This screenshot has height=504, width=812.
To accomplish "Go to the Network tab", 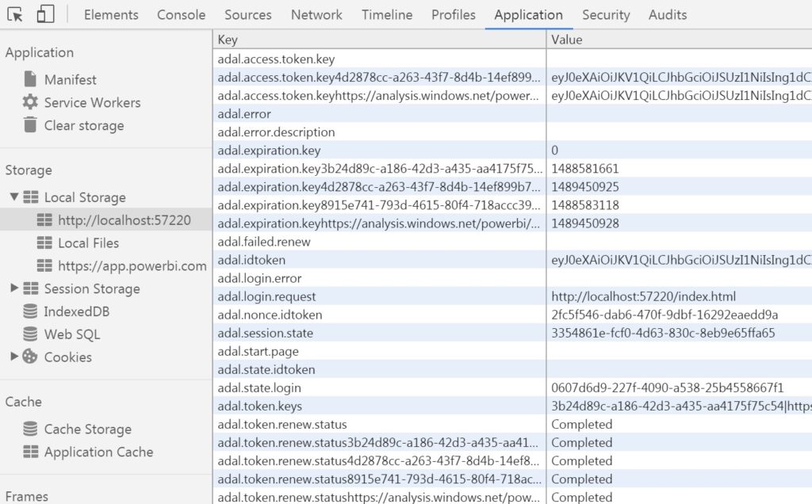I will tap(316, 14).
